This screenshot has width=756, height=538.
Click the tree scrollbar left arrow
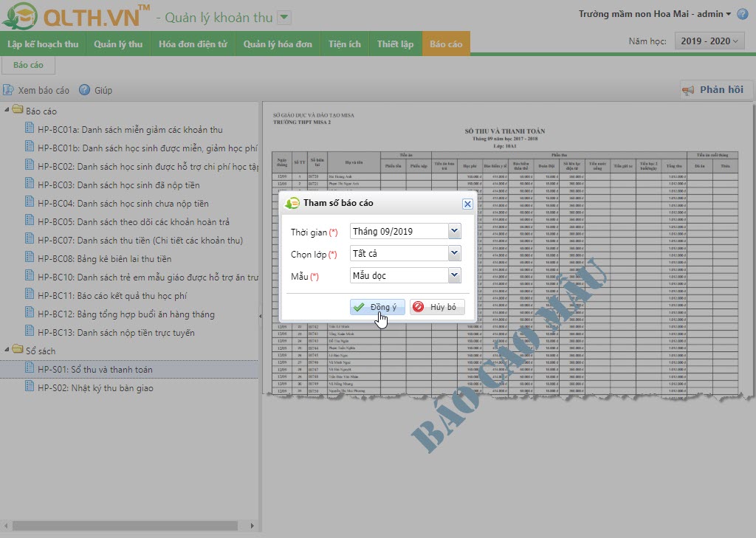pyautogui.click(x=6, y=525)
